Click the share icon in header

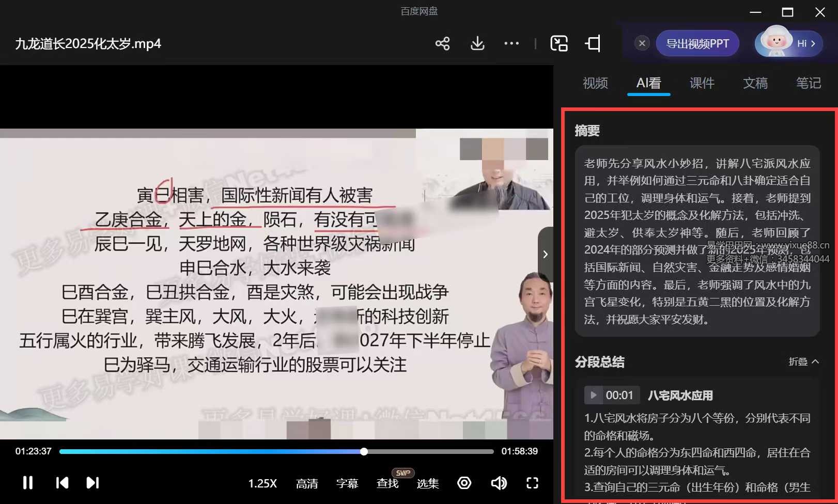(x=442, y=43)
